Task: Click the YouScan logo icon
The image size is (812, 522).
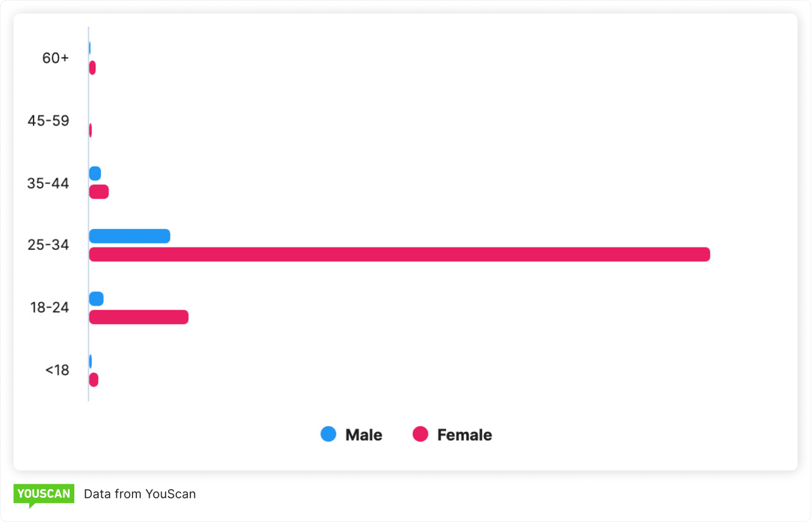Action: [43, 495]
